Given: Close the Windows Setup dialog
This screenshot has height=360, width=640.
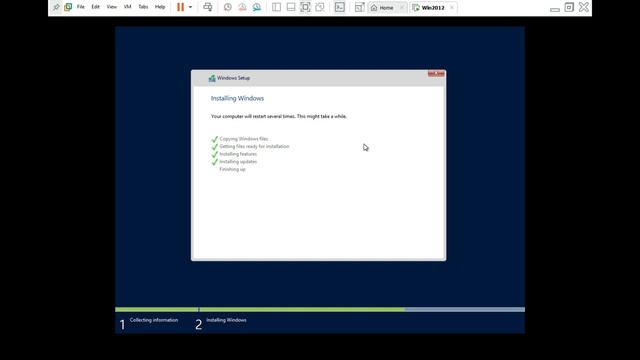Looking at the screenshot, I should (436, 73).
